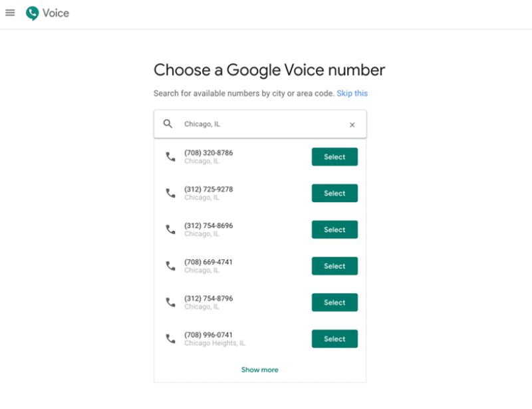
Task: Follow the Skip this link
Action: [352, 93]
